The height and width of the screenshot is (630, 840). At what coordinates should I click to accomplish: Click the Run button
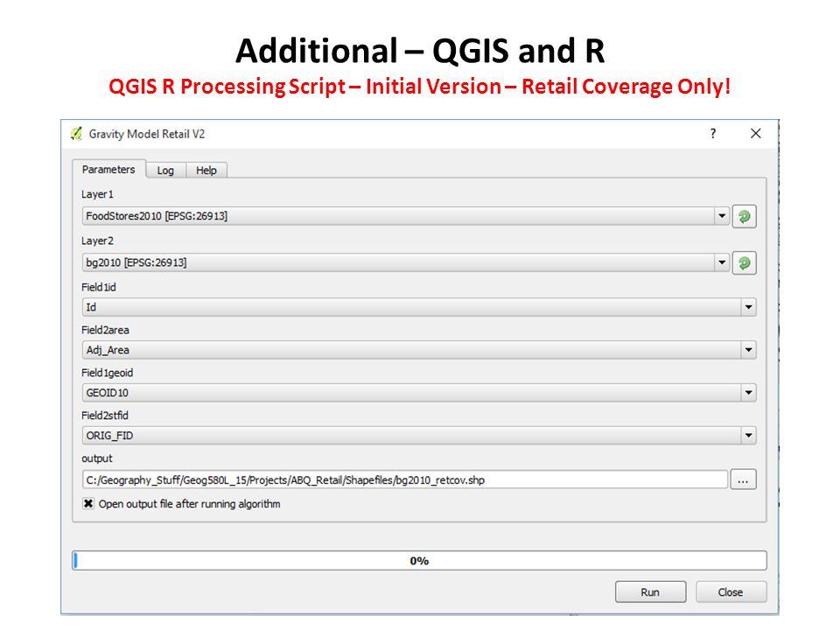pos(650,592)
